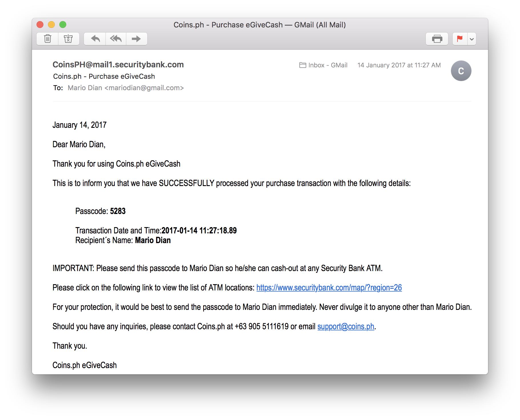Maximize the window with the green button

(63, 25)
